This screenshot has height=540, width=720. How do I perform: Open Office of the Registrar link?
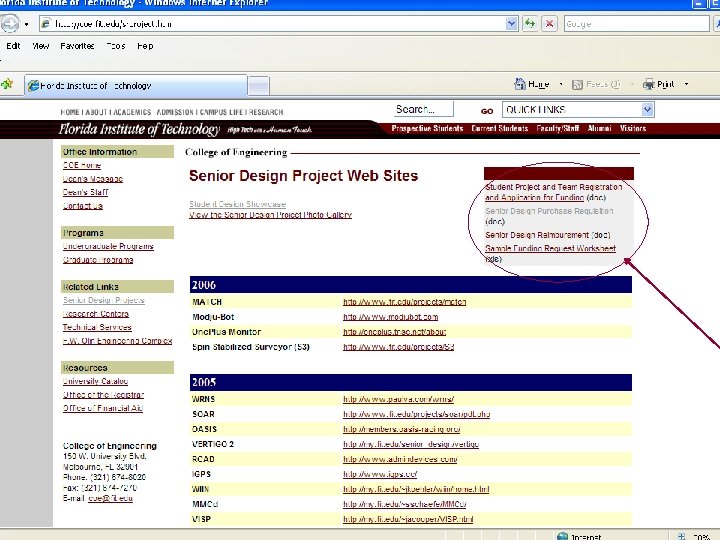tap(103, 394)
